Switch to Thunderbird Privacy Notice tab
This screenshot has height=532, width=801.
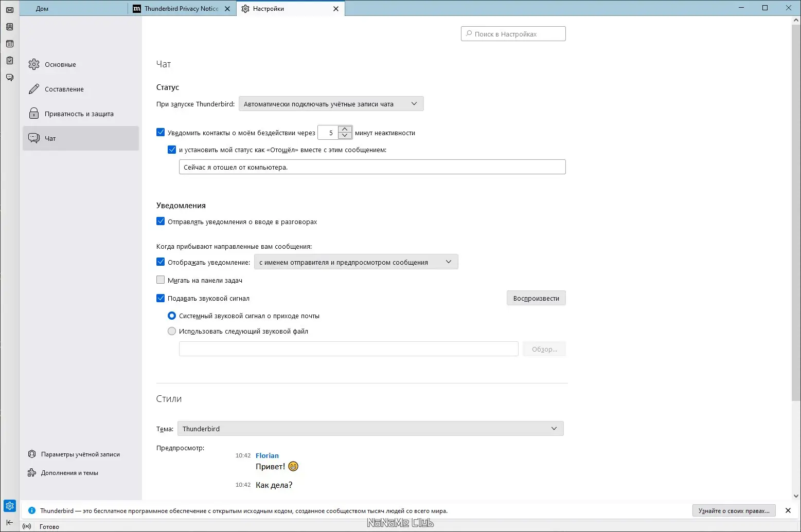182,9
